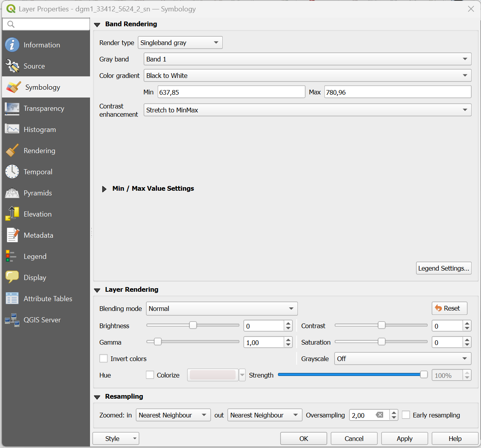The height and width of the screenshot is (448, 481).
Task: Open the Blending mode dropdown
Action: (222, 309)
